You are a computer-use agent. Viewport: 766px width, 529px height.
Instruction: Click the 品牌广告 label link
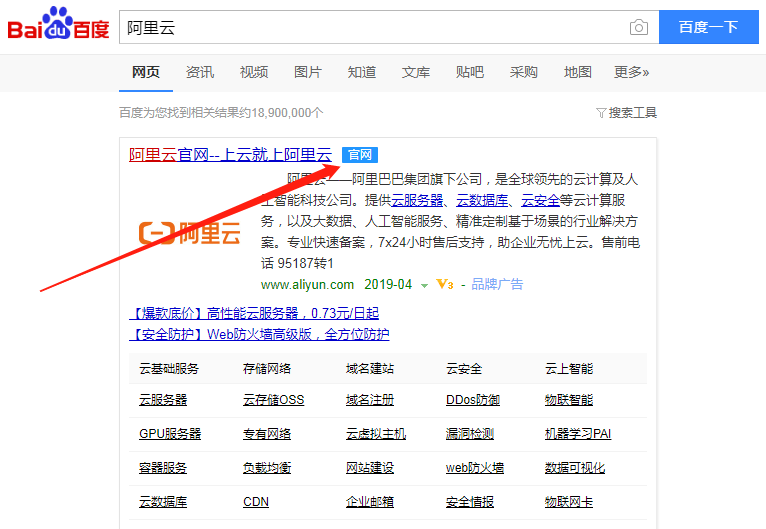point(497,285)
